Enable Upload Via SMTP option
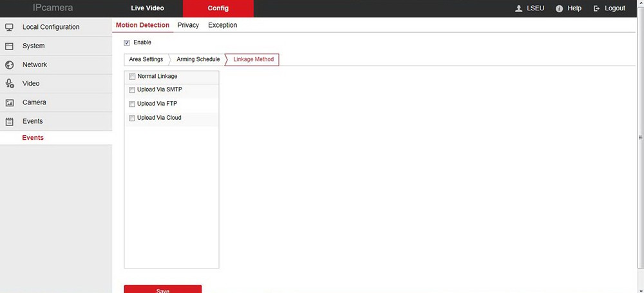 click(132, 90)
